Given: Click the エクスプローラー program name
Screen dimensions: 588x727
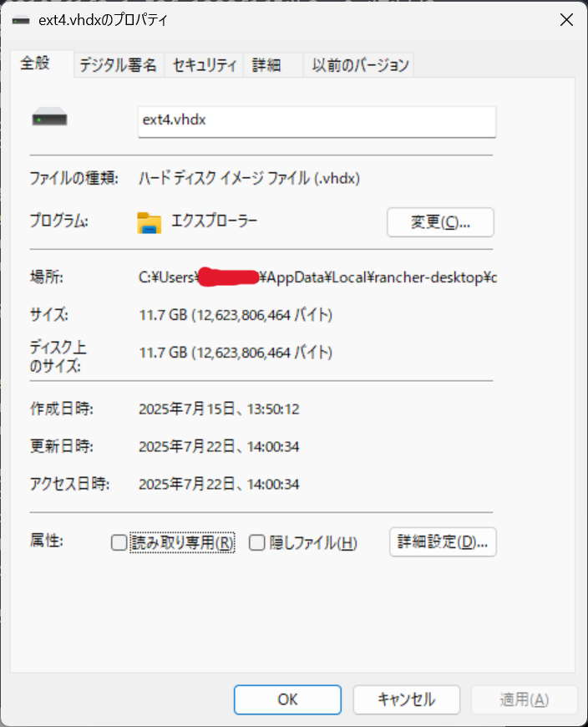Looking at the screenshot, I should [x=215, y=221].
